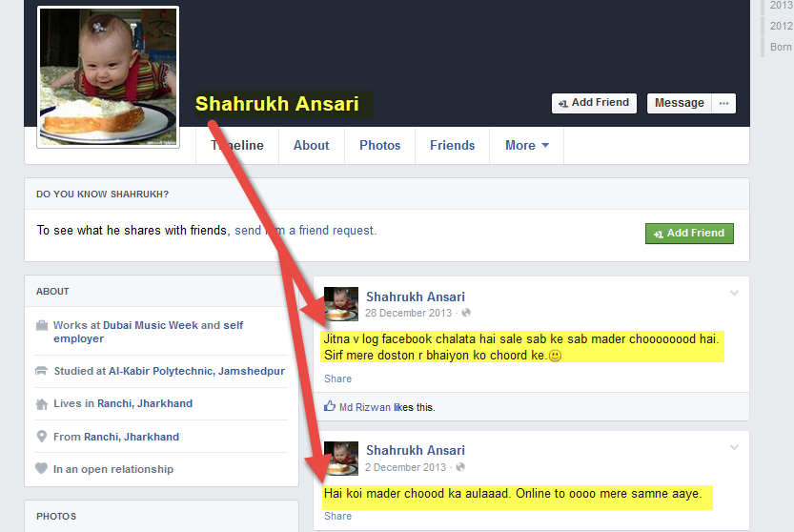Open the Photos tab
This screenshot has width=794, height=532.
[379, 146]
